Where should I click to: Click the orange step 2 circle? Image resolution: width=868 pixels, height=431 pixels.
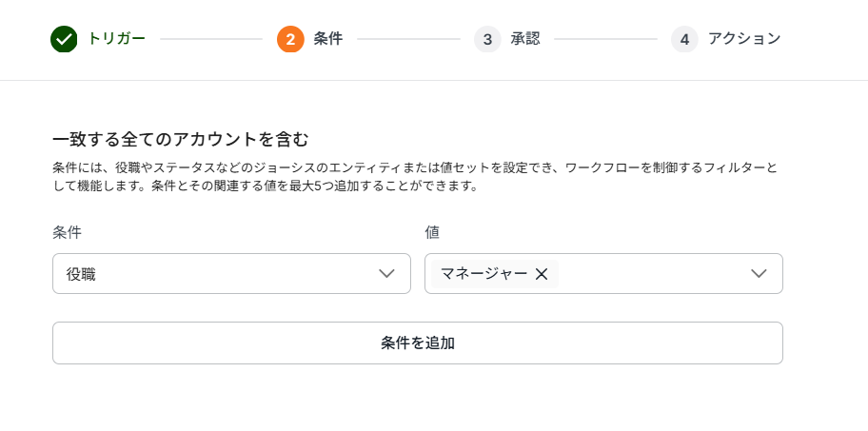coord(290,39)
